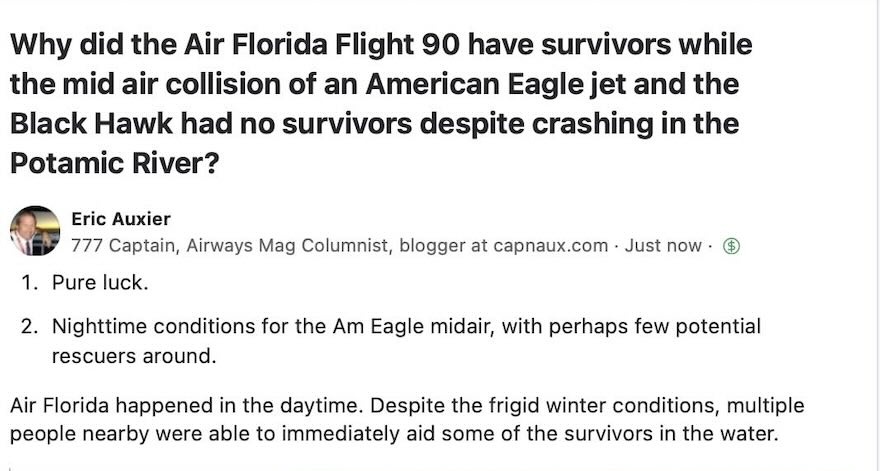This screenshot has width=880, height=471.
Task: Click the 'people nearby were able' final line
Action: (x=395, y=434)
